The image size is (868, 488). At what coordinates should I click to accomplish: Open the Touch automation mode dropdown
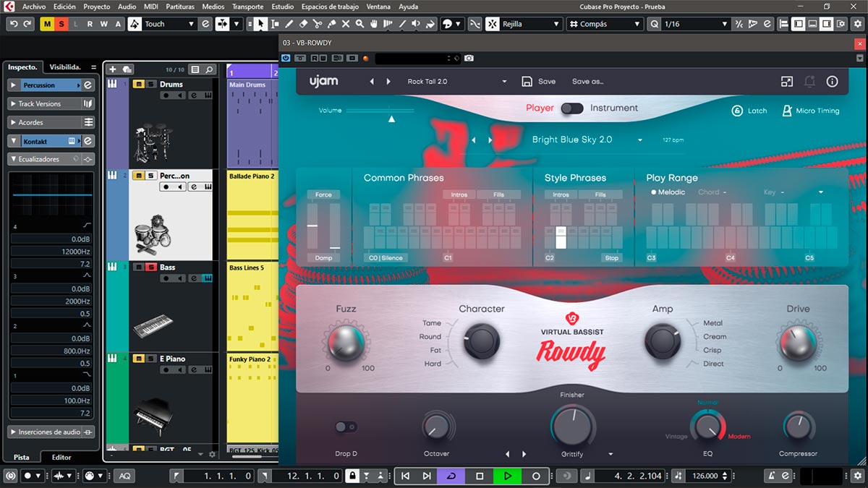[x=170, y=24]
